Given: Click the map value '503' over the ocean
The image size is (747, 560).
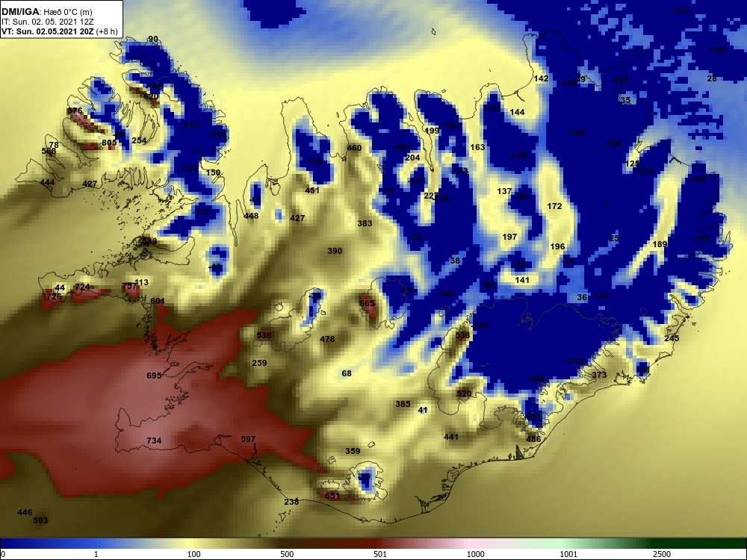Looking at the screenshot, I should tap(40, 520).
